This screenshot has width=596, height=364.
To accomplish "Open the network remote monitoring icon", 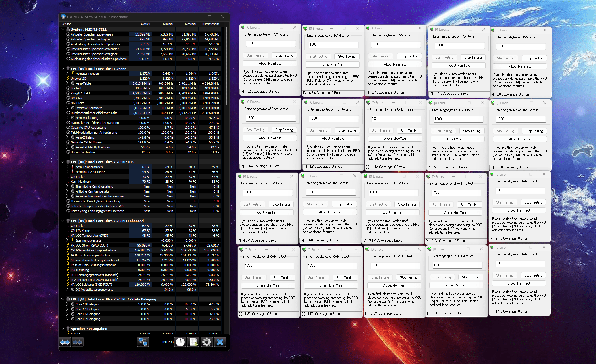I will click(x=143, y=342).
